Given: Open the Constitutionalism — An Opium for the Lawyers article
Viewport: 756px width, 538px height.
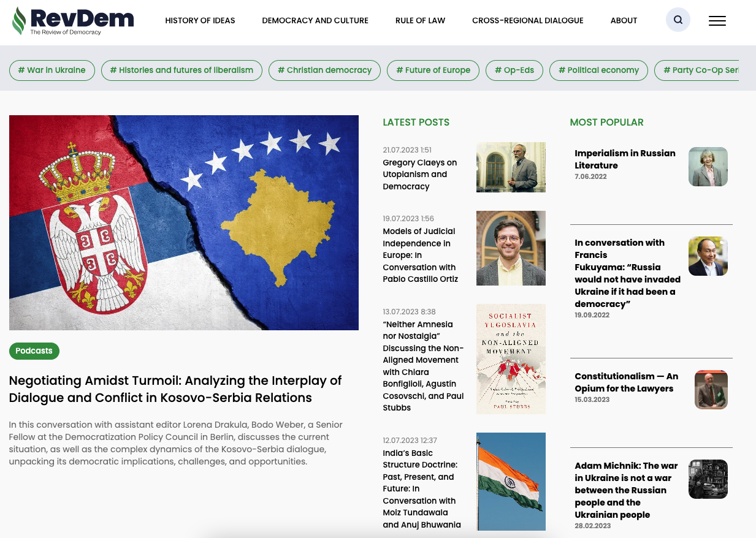Looking at the screenshot, I should coord(626,382).
